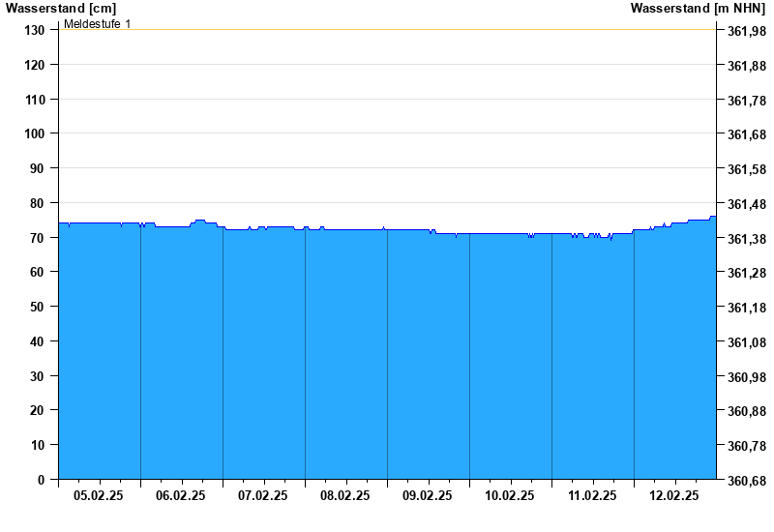This screenshot has height=532, width=774.
Task: Click the 70 tick on the cm axis
Action: pyautogui.click(x=39, y=238)
